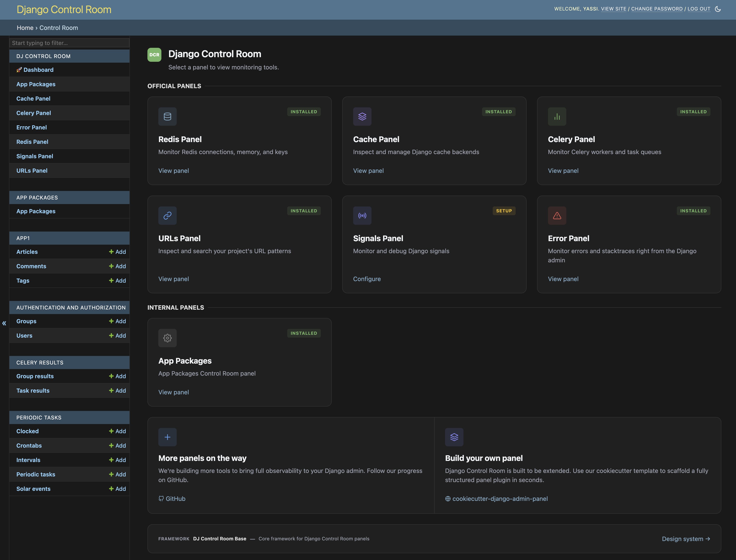This screenshot has height=560, width=736.
Task: Click View panel under URLs Panel
Action: [x=173, y=279]
